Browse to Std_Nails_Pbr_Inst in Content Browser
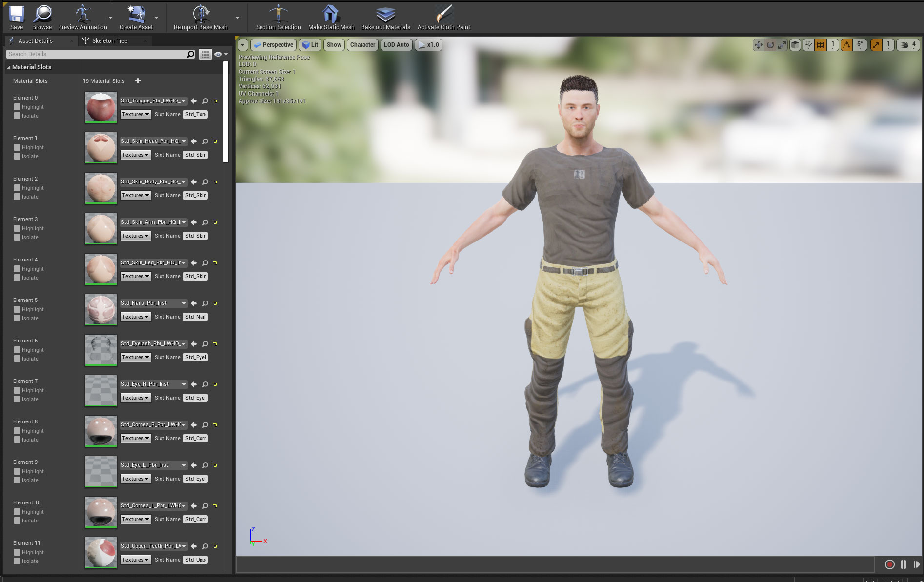 (205, 303)
